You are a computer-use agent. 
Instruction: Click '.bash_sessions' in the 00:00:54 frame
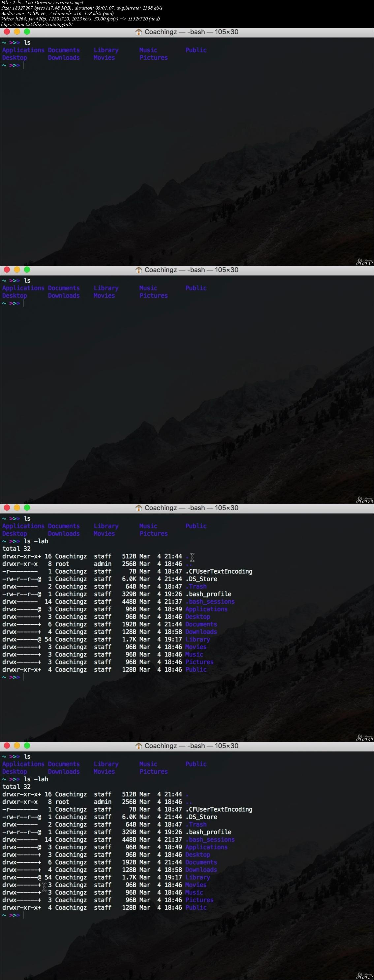point(210,840)
